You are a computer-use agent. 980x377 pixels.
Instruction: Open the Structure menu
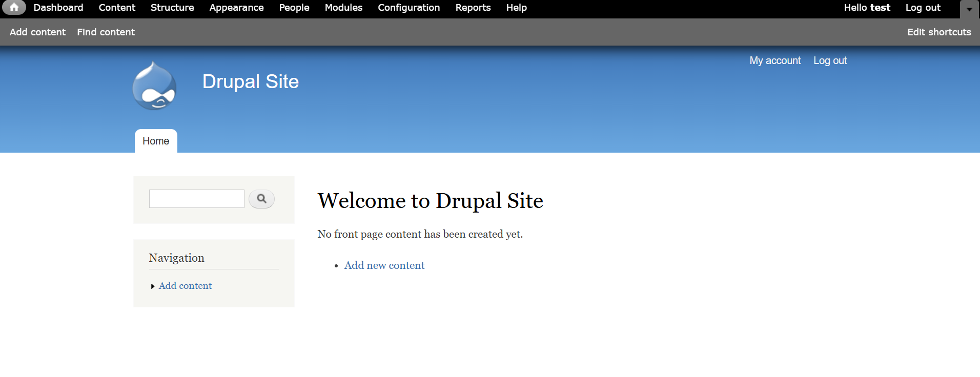click(172, 8)
